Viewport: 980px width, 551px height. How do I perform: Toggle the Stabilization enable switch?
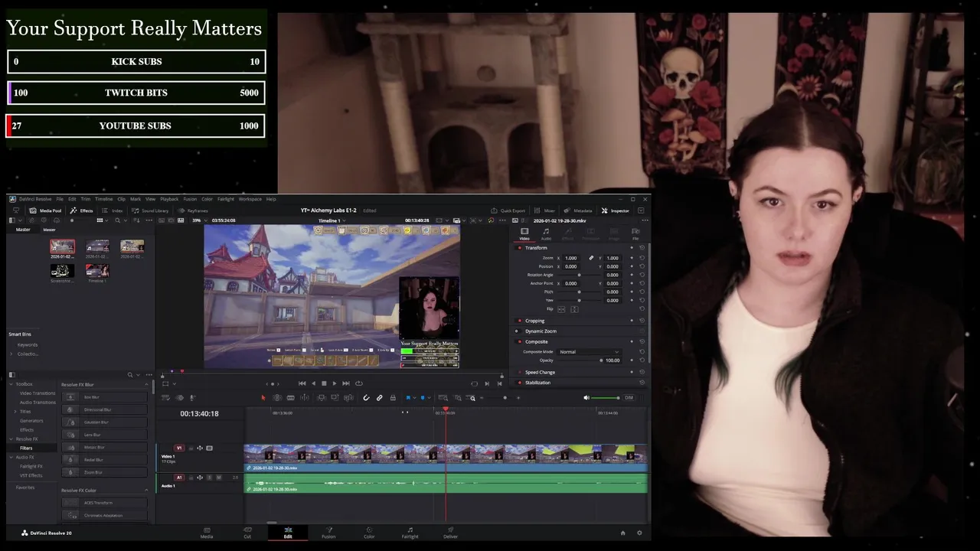pos(519,383)
